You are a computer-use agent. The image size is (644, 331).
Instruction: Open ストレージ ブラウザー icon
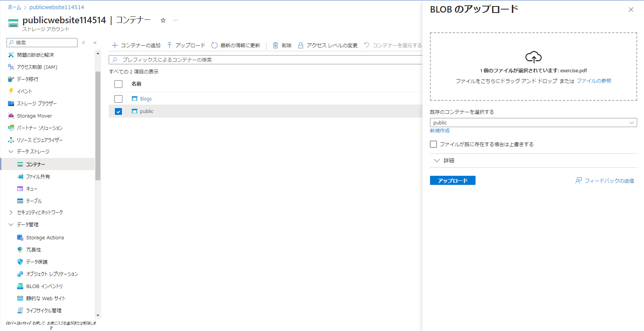click(x=11, y=103)
